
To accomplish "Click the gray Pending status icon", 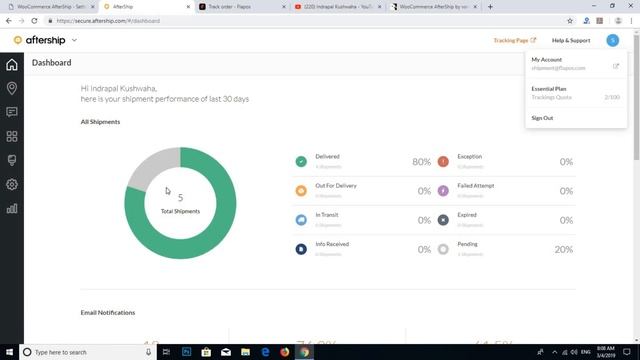I will point(443,249).
